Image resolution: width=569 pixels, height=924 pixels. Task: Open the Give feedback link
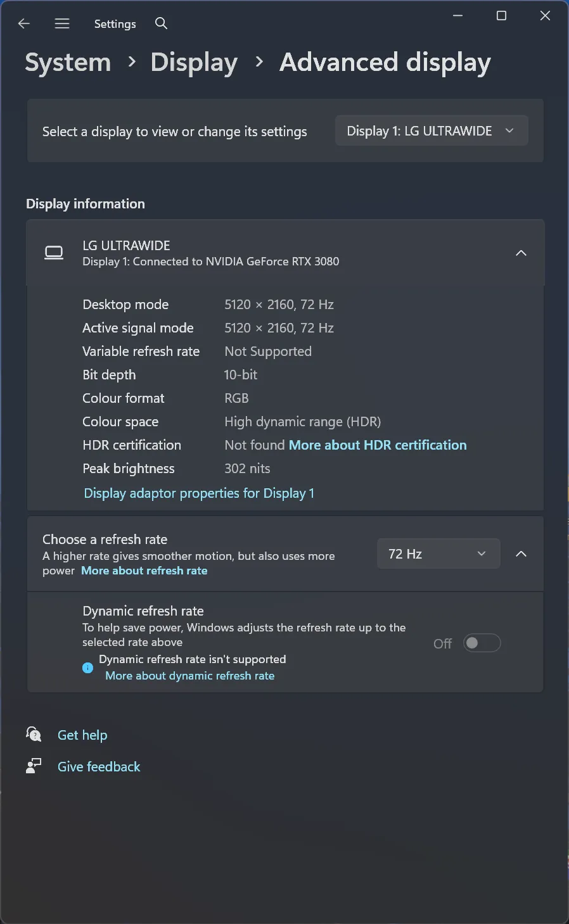pos(99,767)
